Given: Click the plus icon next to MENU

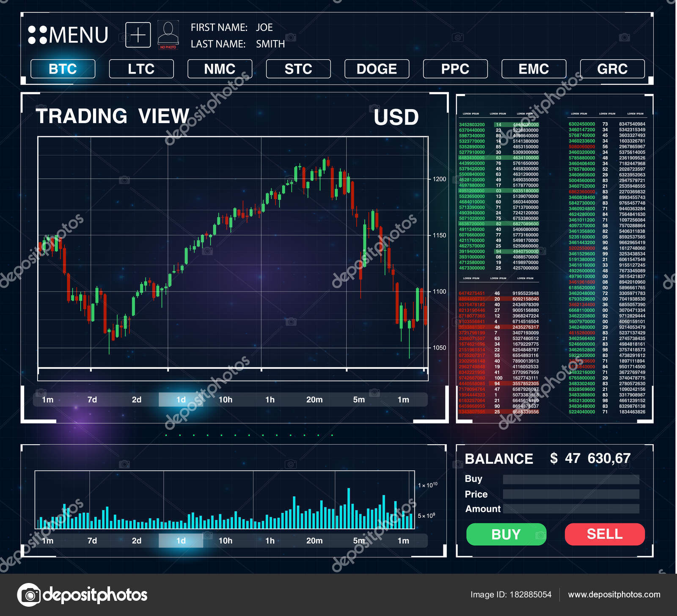Looking at the screenshot, I should 139,35.
